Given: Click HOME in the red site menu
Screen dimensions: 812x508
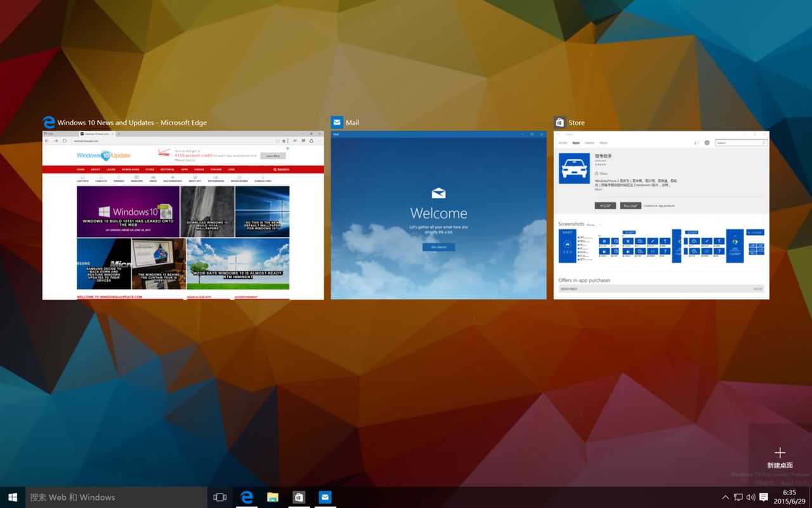Looking at the screenshot, I should [81, 170].
